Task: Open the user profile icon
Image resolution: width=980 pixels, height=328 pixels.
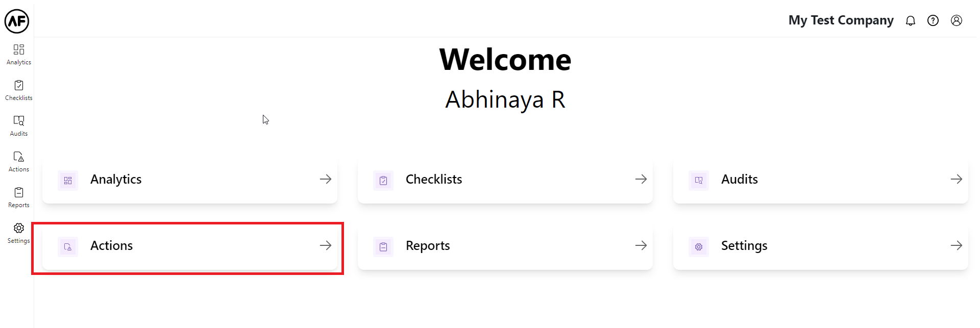Action: point(956,20)
